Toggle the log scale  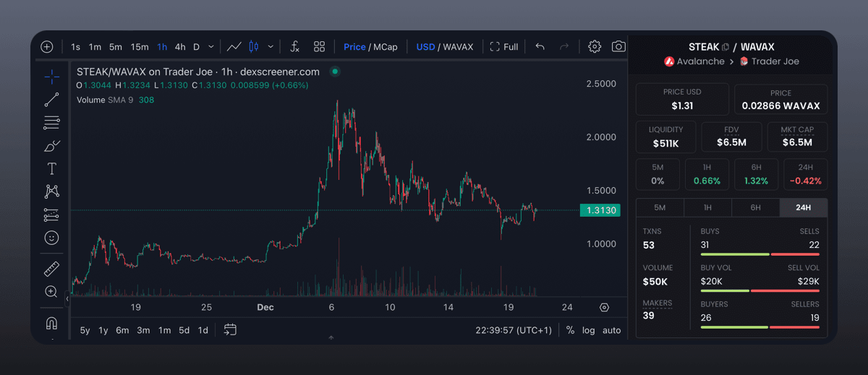coord(589,330)
